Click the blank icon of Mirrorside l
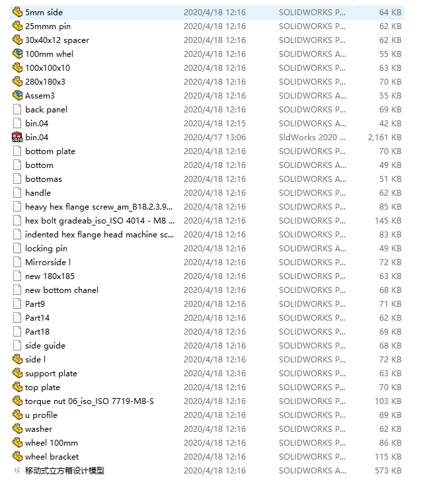This screenshot has width=448, height=490. click(x=17, y=262)
